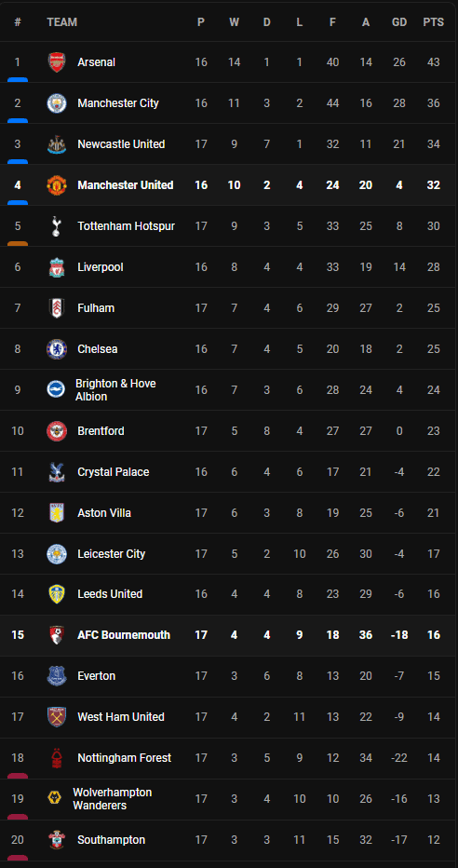This screenshot has height=868, width=458.
Task: Click the West Ham United crest
Action: point(57,716)
